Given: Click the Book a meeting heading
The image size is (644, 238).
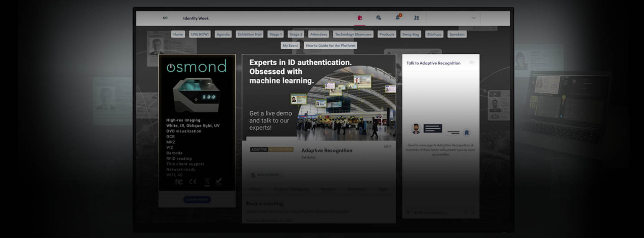Looking at the screenshot, I should pyautogui.click(x=264, y=203).
